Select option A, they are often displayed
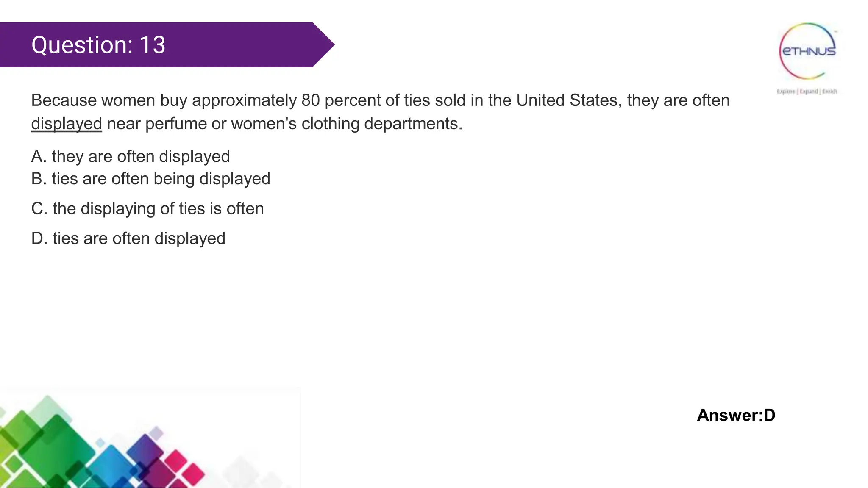The width and height of the screenshot is (868, 488). coord(131,156)
